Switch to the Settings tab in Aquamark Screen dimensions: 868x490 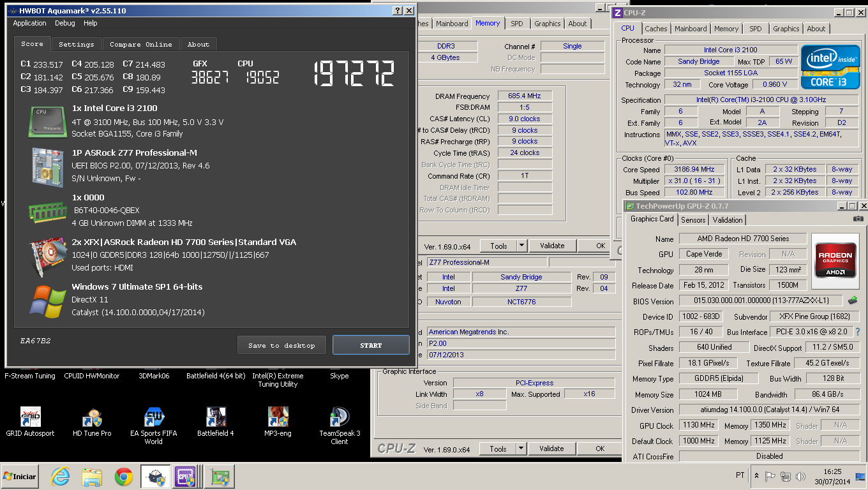click(x=77, y=44)
